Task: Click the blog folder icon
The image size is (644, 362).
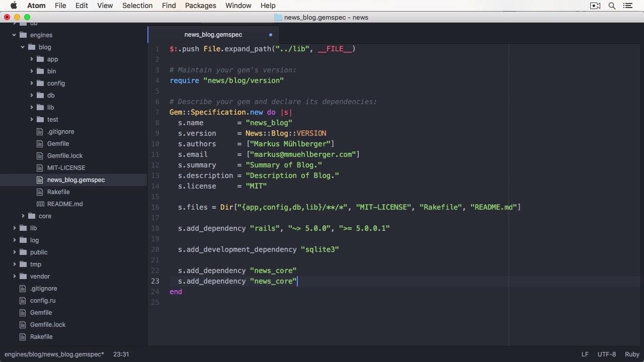Action: coord(32,47)
